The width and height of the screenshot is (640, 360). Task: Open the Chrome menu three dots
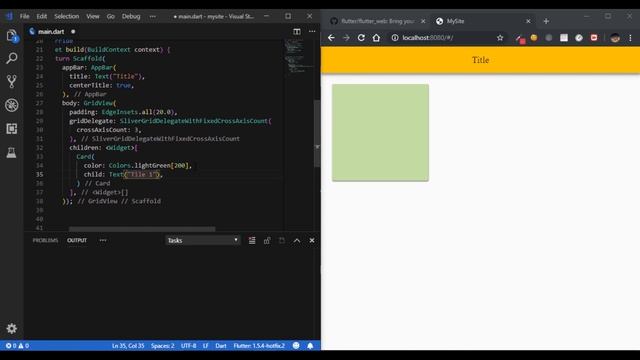tap(630, 38)
